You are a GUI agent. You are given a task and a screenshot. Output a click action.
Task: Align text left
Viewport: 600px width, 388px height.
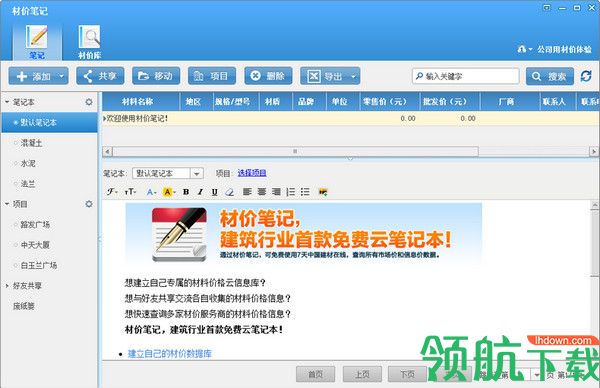coord(247,192)
